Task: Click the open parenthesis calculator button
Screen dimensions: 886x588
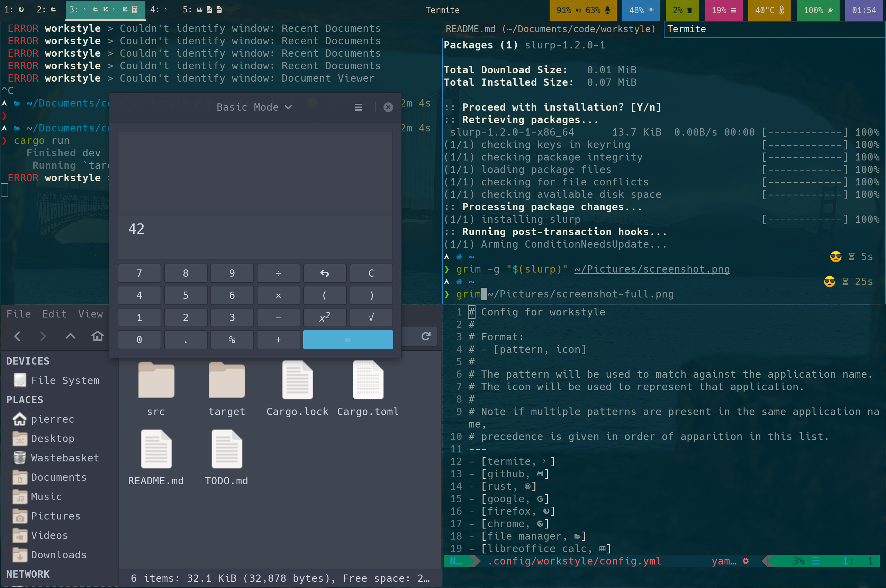Action: coord(325,295)
